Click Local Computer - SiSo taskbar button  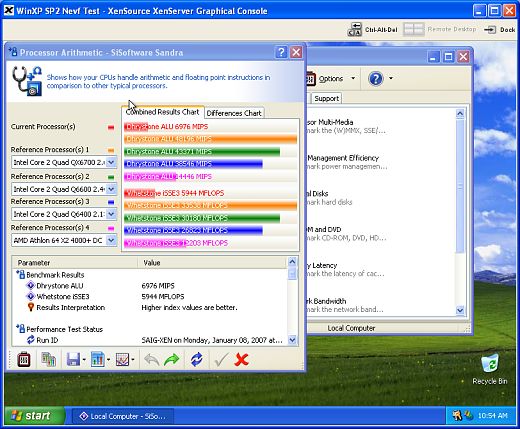tap(123, 416)
